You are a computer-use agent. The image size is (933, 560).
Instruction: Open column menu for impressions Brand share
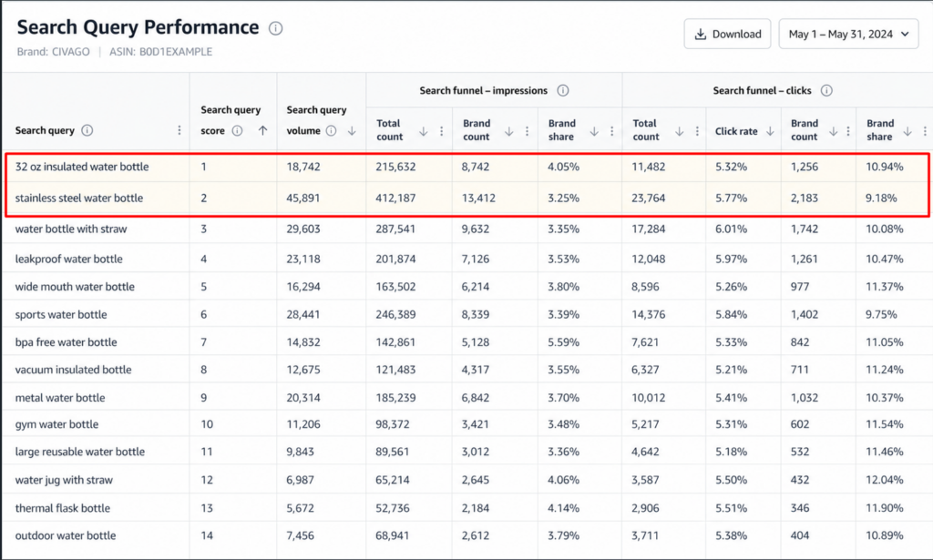tap(611, 131)
